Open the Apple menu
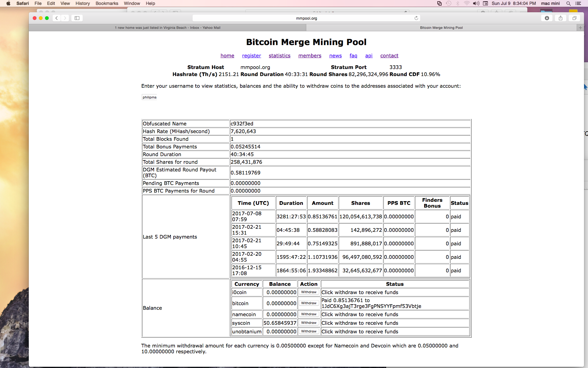 (8, 3)
